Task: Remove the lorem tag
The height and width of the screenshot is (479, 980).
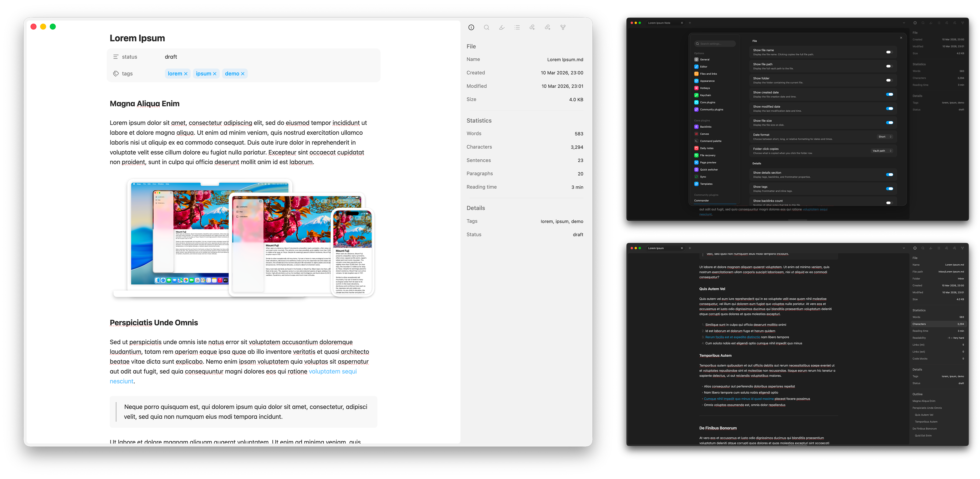Action: (x=186, y=74)
